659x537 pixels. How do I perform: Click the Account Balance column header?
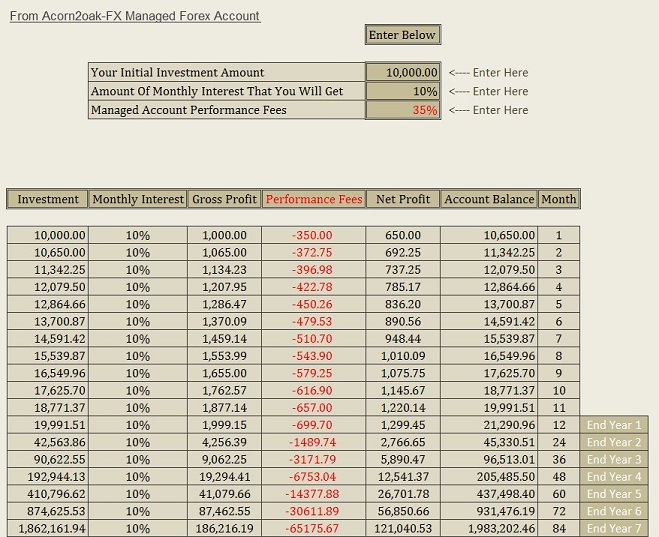(489, 199)
